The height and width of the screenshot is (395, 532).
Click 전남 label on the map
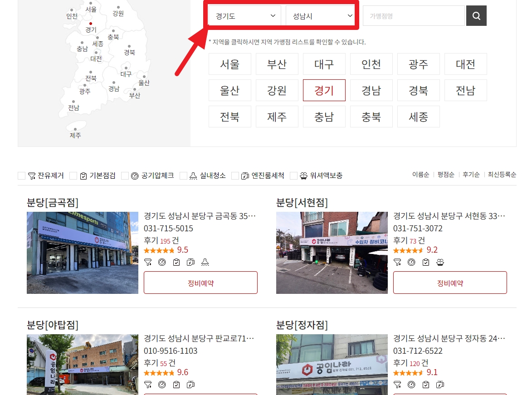73,107
